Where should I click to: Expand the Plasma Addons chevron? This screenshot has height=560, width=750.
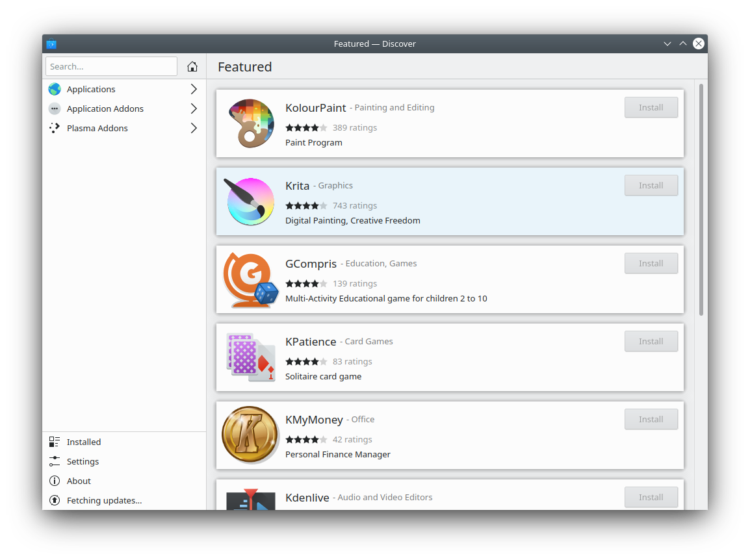coord(194,128)
